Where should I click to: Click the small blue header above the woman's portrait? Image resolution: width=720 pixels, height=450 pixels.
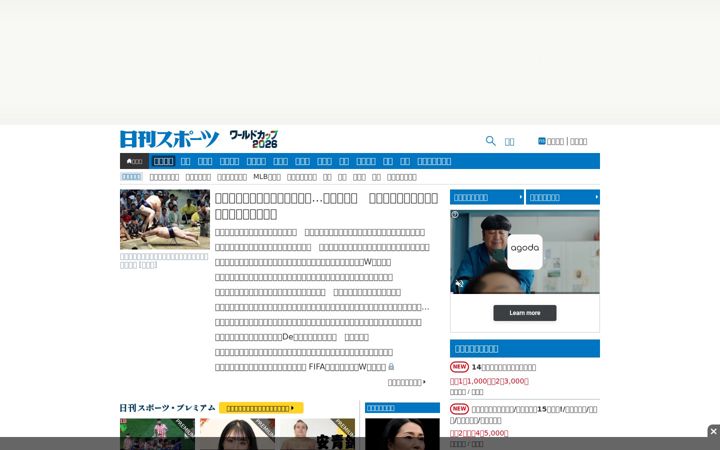(402, 408)
